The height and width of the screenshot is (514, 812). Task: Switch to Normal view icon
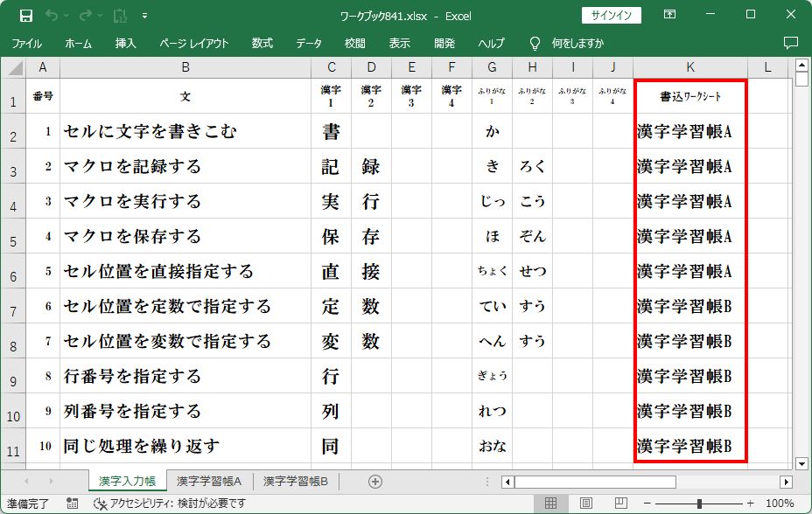point(550,504)
